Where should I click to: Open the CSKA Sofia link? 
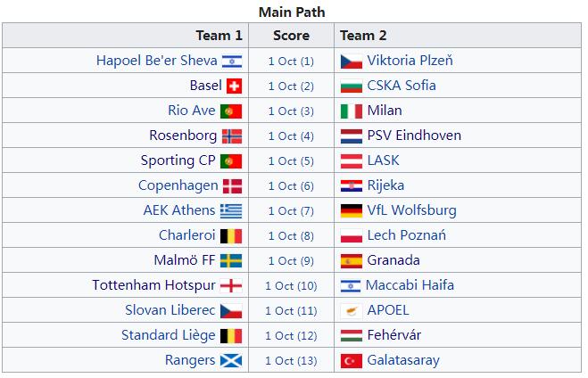(402, 86)
